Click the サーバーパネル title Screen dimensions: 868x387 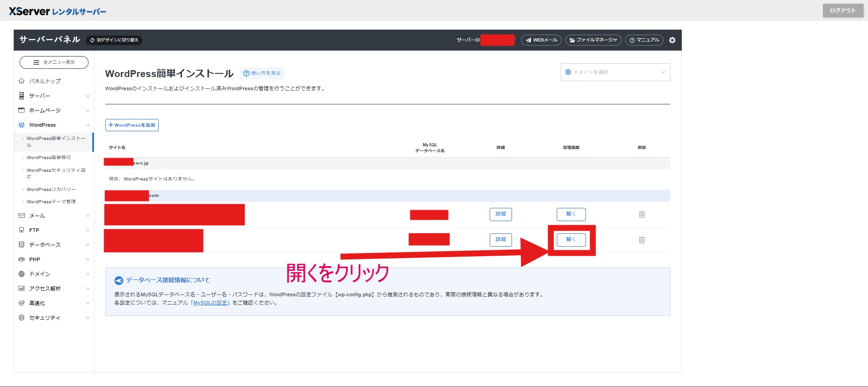[50, 40]
